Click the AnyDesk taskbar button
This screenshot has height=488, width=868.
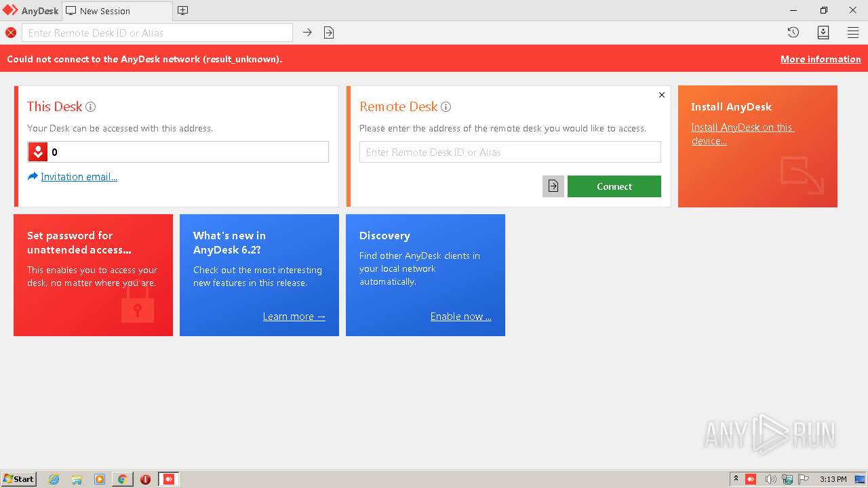169,479
